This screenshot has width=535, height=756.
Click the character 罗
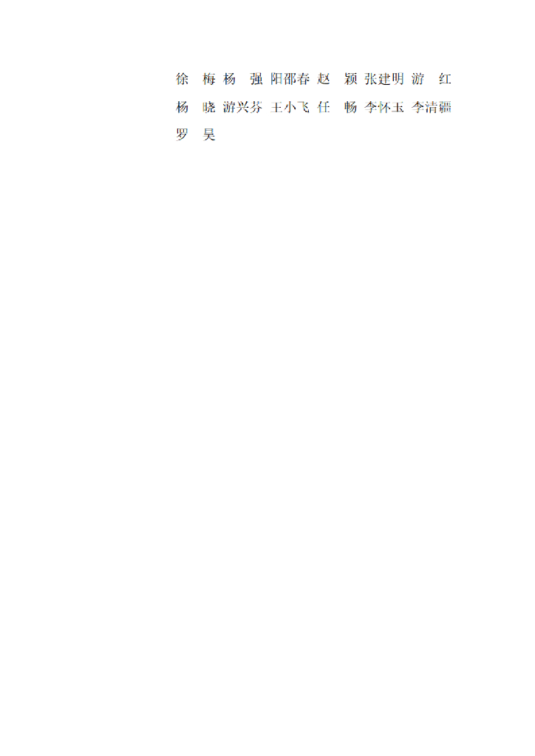(x=183, y=135)
